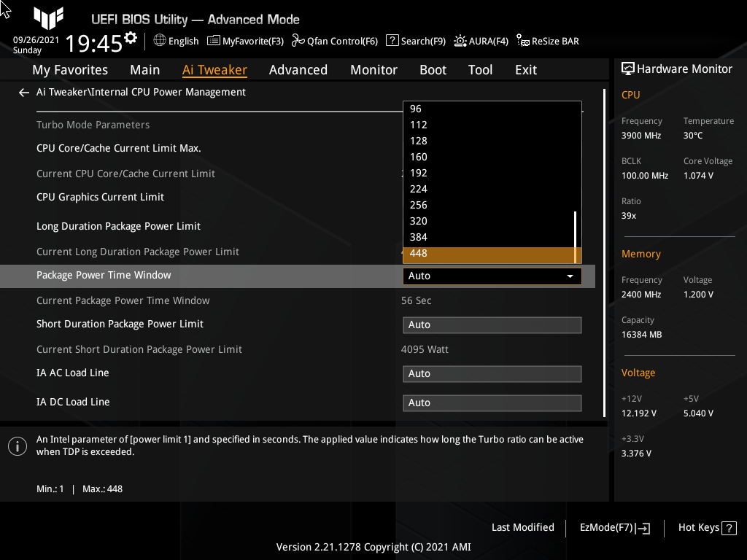Viewport: 747px width, 560px height.
Task: Change the BIOS language from English
Action: coord(176,41)
